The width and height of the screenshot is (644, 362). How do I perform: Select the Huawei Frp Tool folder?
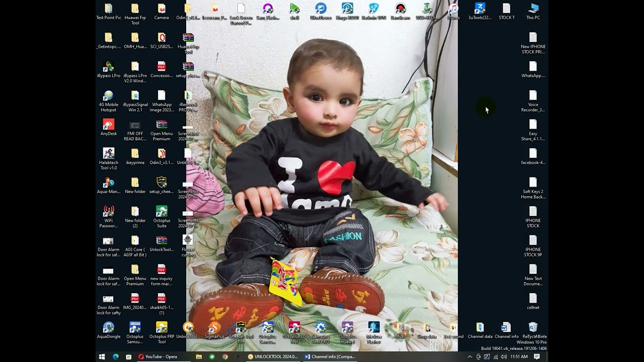point(135,9)
